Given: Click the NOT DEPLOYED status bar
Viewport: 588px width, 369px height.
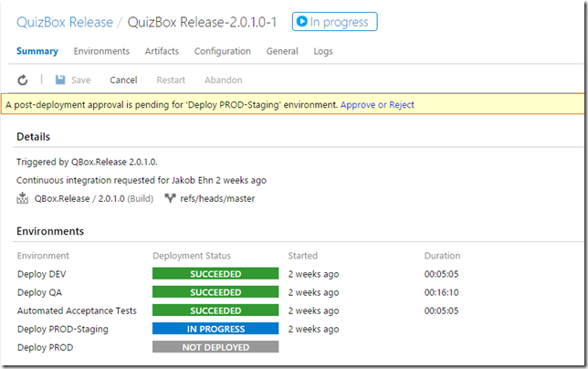Looking at the screenshot, I should click(215, 347).
